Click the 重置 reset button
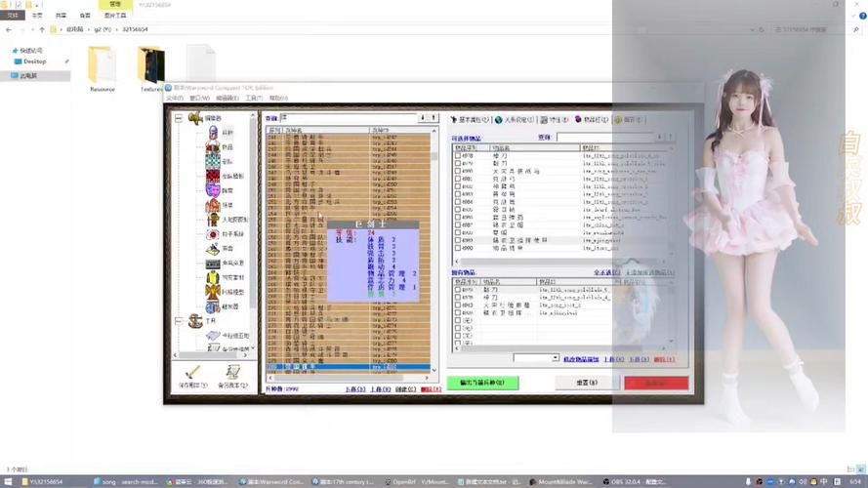 (588, 383)
